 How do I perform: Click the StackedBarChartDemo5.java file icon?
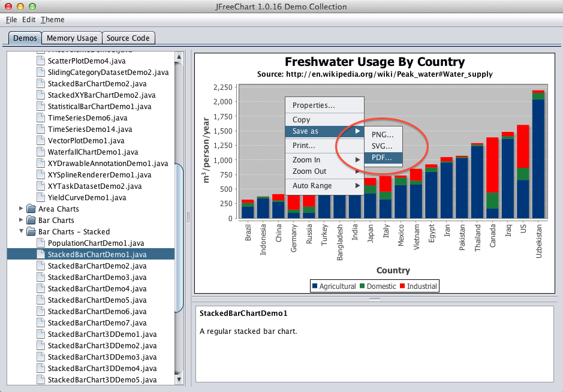pyautogui.click(x=41, y=300)
